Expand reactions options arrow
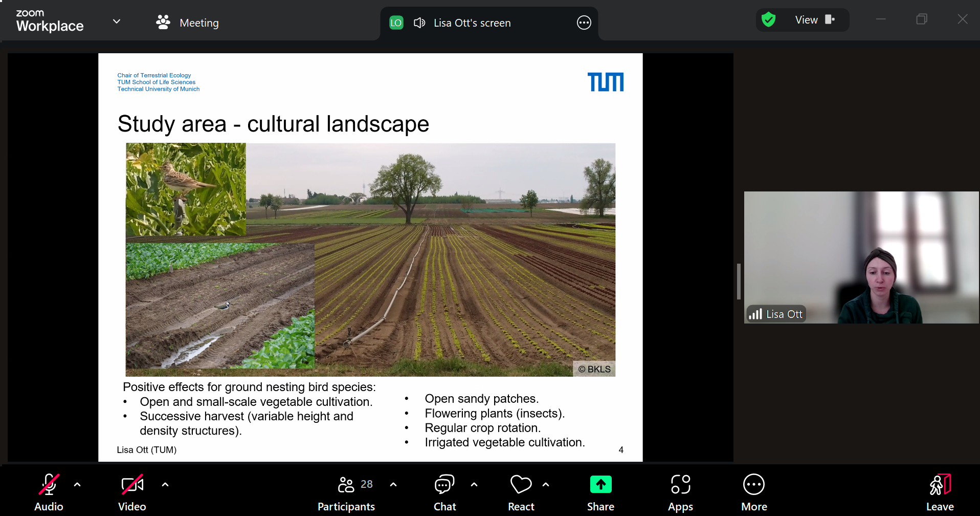The image size is (980, 516). click(x=546, y=484)
